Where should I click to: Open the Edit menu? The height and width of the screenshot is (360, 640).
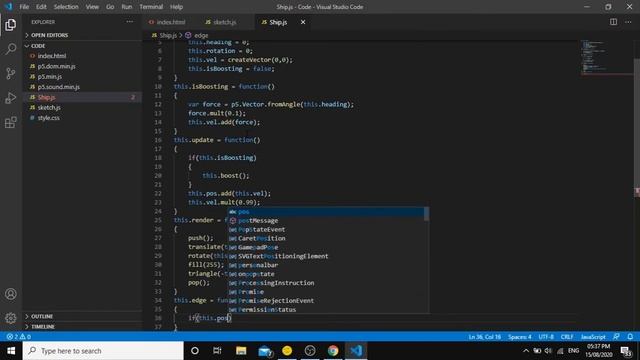41,7
